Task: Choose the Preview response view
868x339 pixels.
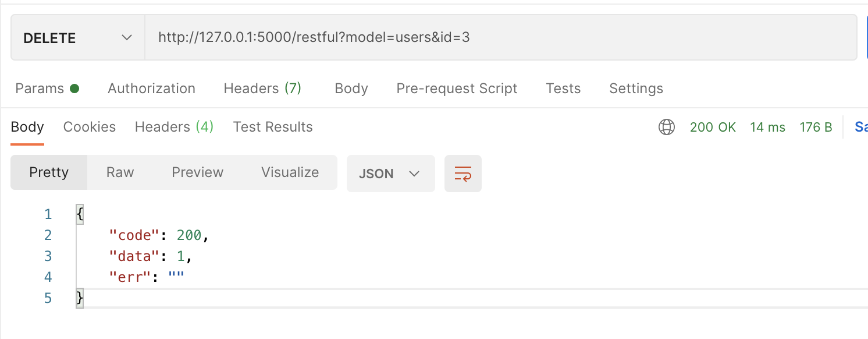Action: [197, 172]
